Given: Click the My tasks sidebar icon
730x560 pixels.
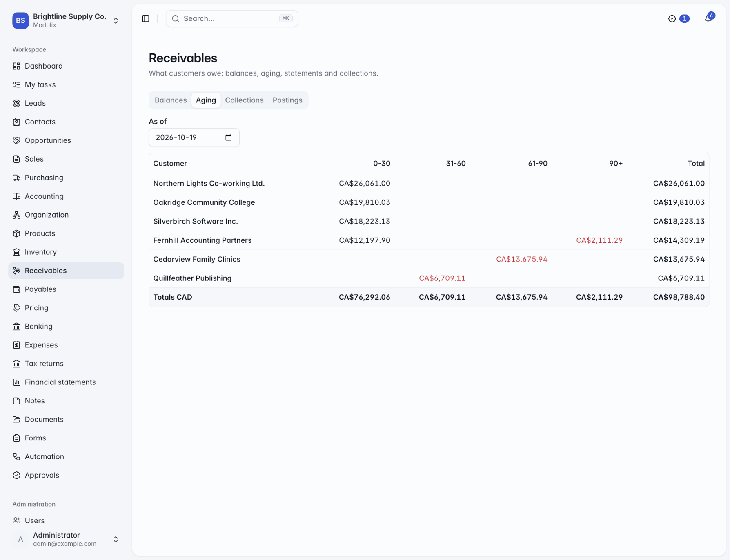Looking at the screenshot, I should pos(16,84).
